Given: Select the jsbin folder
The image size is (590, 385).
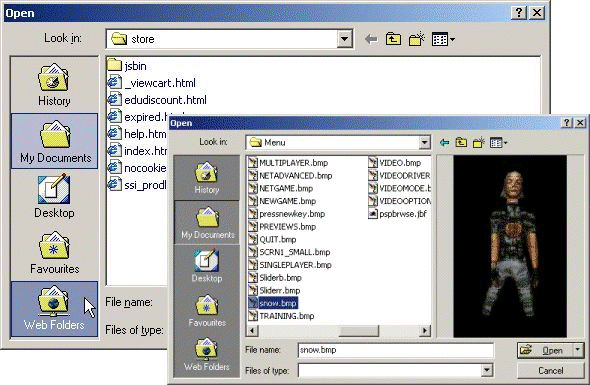Looking at the screenshot, I should point(127,66).
